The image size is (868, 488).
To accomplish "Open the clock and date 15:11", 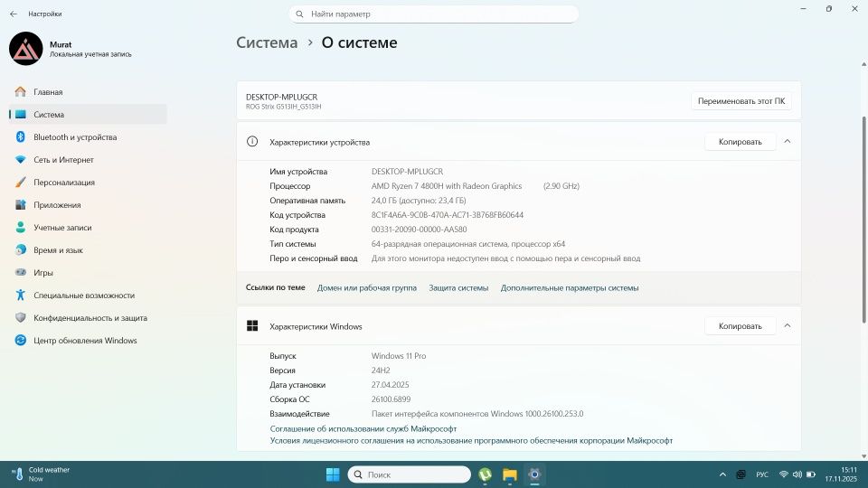I will 842,474.
